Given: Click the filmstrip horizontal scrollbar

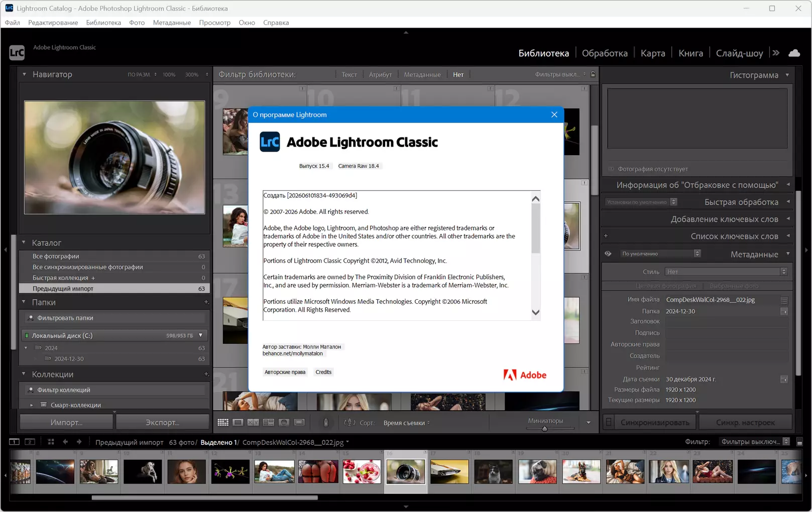Looking at the screenshot, I should [x=204, y=498].
